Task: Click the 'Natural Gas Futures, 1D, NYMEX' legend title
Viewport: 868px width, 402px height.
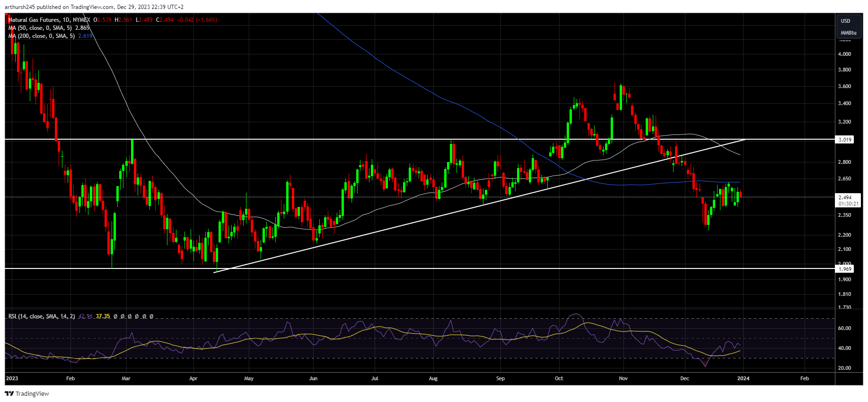Action: pos(49,20)
